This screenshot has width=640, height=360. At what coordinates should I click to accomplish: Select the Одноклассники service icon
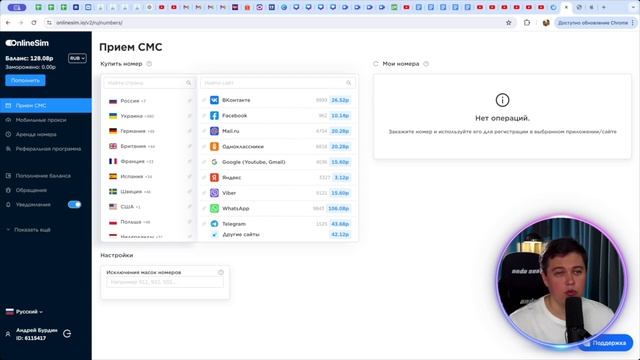pos(214,147)
